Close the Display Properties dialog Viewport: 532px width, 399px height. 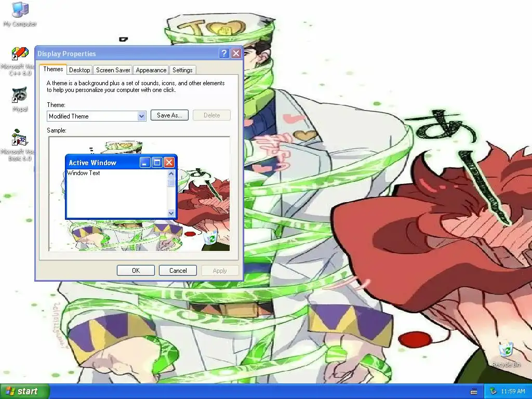tap(236, 54)
